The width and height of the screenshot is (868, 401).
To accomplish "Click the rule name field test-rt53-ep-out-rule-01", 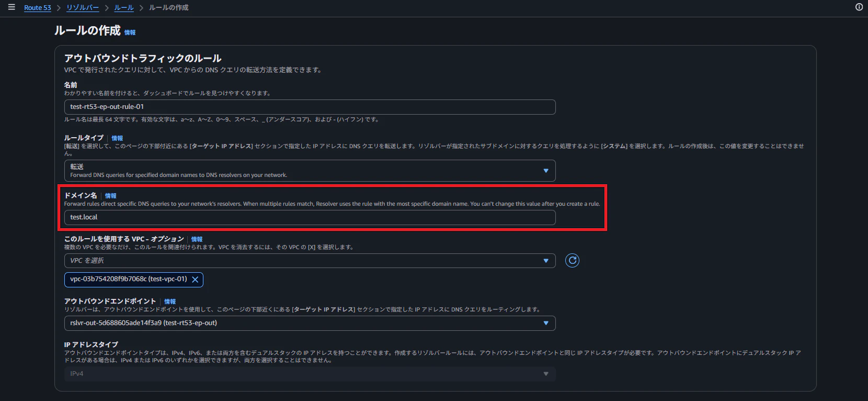I will [310, 107].
